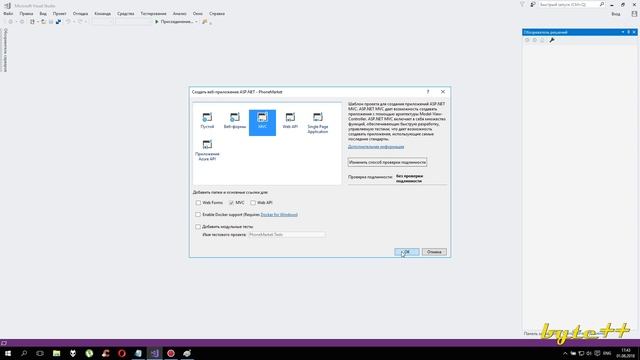Open the Анализ menu
Viewport: 640px width, 360px height.
click(180, 13)
